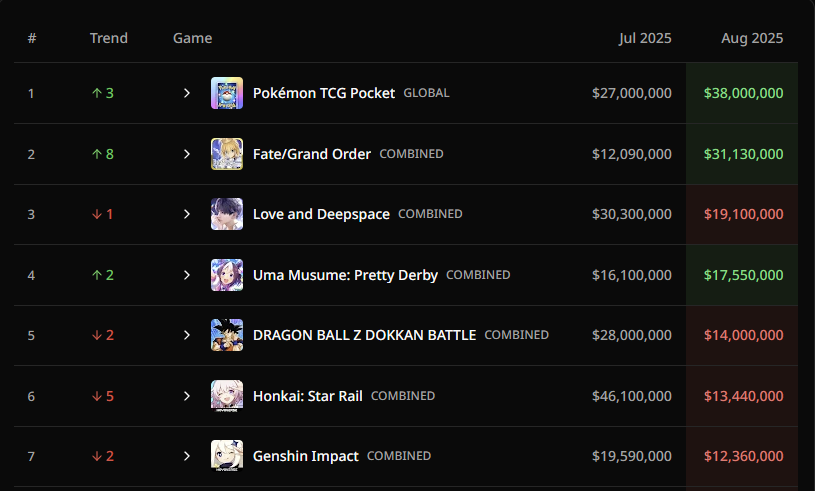Click the $38,000,000 August revenue cell
Image resolution: width=815 pixels, height=491 pixels.
[742, 93]
